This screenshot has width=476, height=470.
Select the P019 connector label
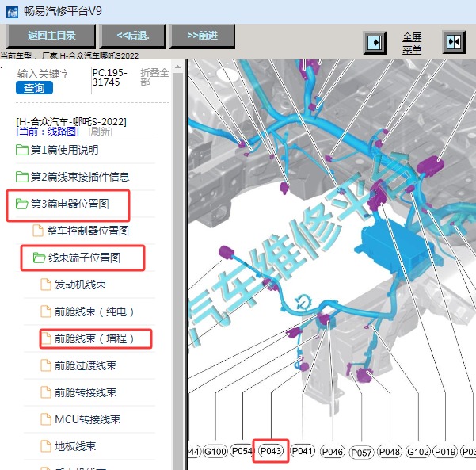pos(445,452)
